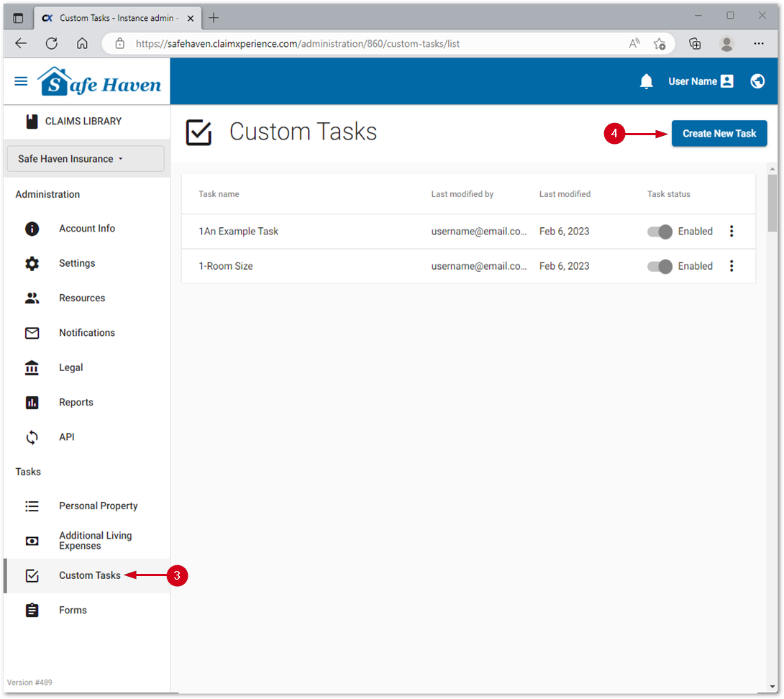Disable the 1-Room Size task toggle
This screenshot has width=784, height=699.
click(660, 266)
